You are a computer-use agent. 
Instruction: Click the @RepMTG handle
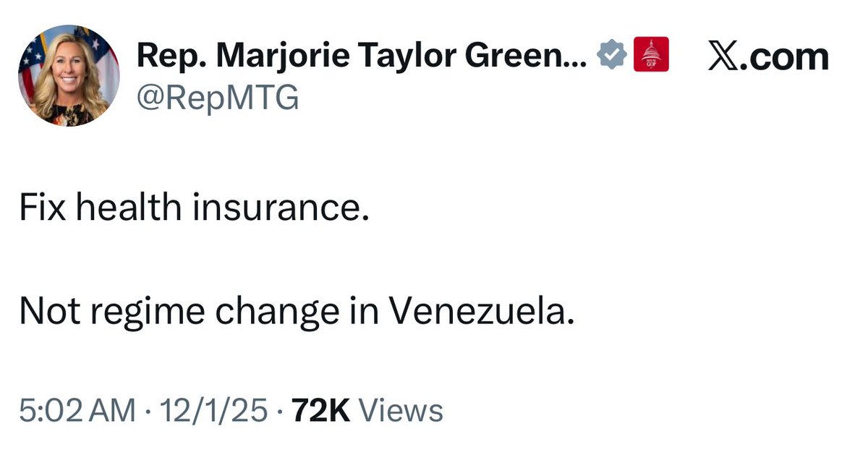[x=218, y=98]
